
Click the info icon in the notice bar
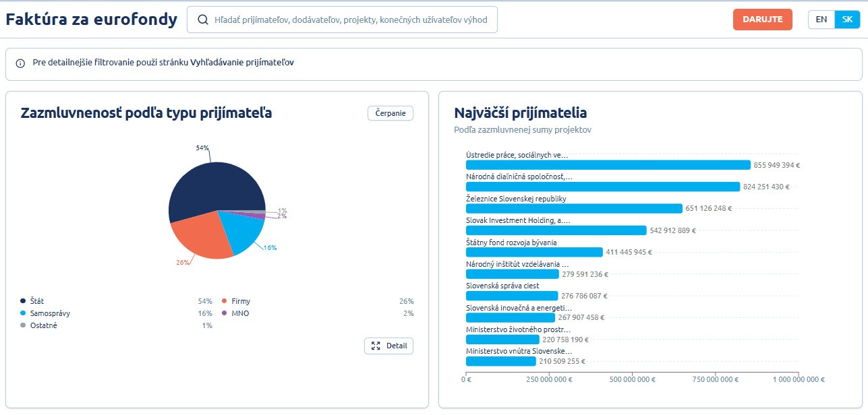(20, 63)
